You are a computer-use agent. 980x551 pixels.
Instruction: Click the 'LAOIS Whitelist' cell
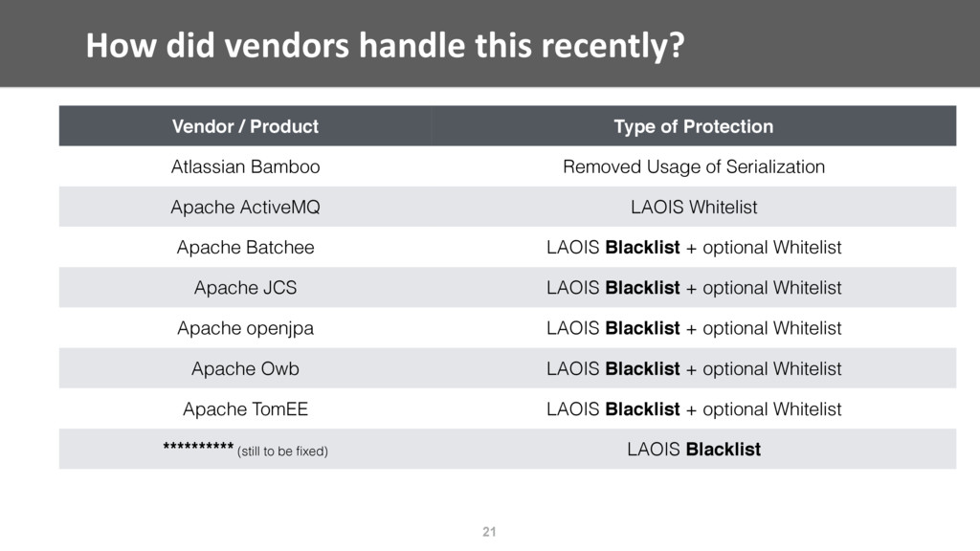pyautogui.click(x=694, y=207)
